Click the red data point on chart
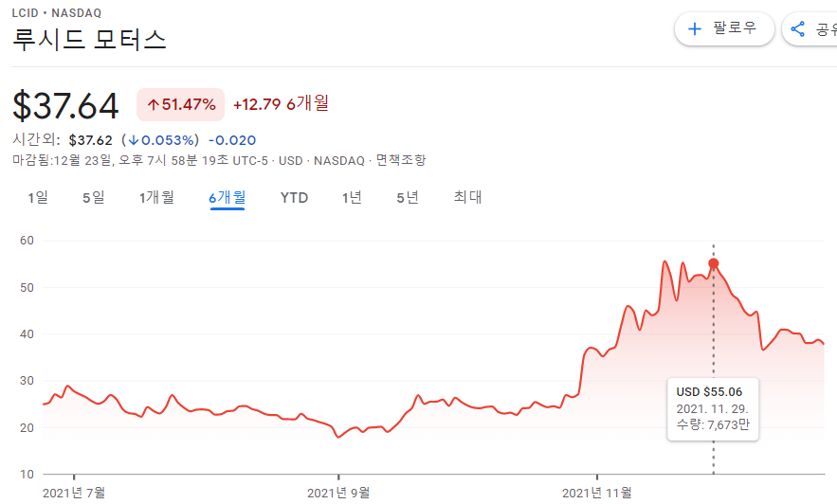This screenshot has height=504, width=837. coord(713,263)
